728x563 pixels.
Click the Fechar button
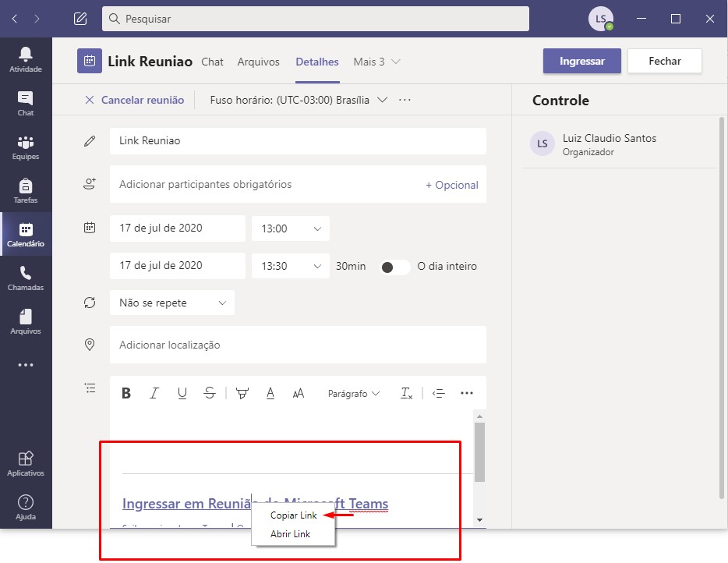pyautogui.click(x=664, y=61)
